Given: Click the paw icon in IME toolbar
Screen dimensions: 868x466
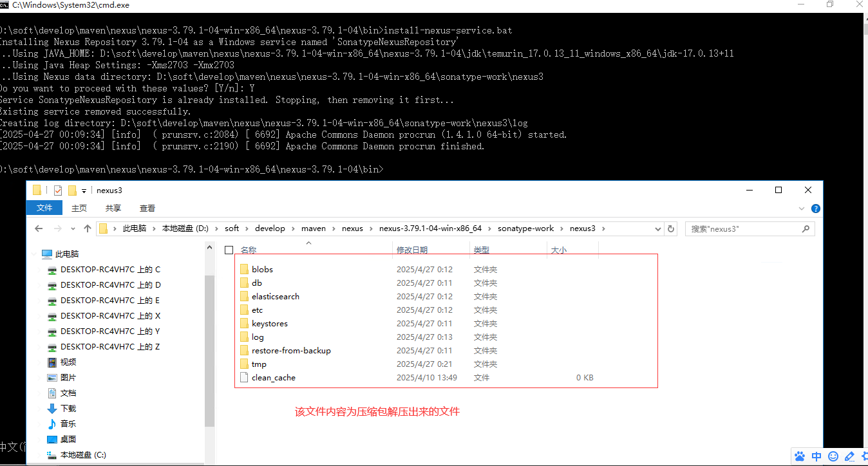Looking at the screenshot, I should (x=800, y=456).
